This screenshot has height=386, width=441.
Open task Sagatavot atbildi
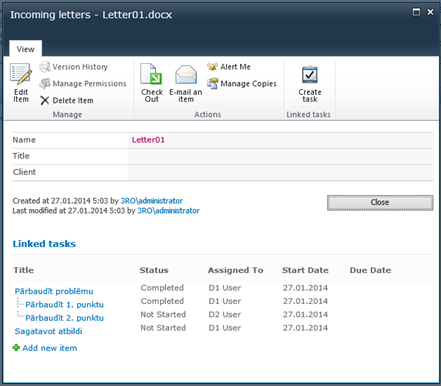click(x=48, y=331)
